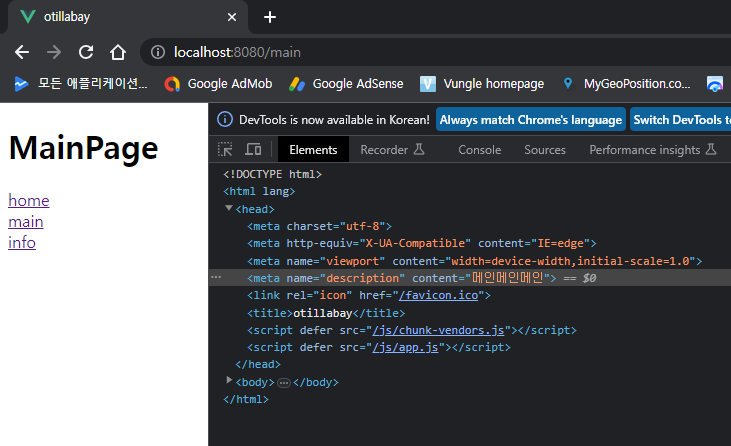The image size is (731, 446).
Task: Click the MainPage heading text
Action: point(83,148)
